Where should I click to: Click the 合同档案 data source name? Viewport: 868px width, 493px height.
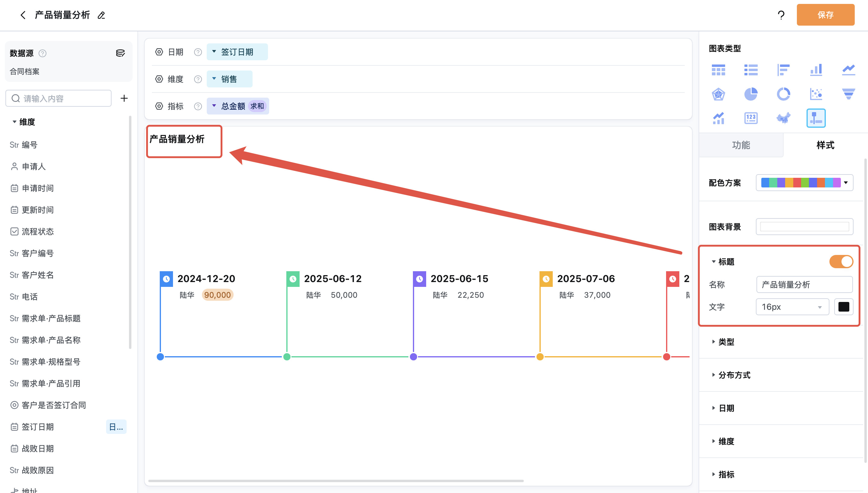tap(24, 71)
